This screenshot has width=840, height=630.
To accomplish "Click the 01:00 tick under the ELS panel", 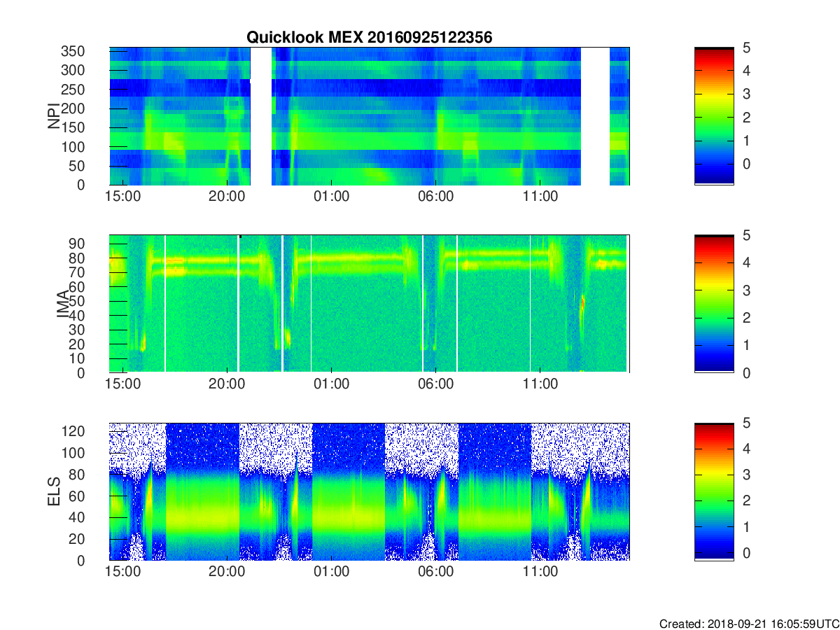I will point(331,572).
